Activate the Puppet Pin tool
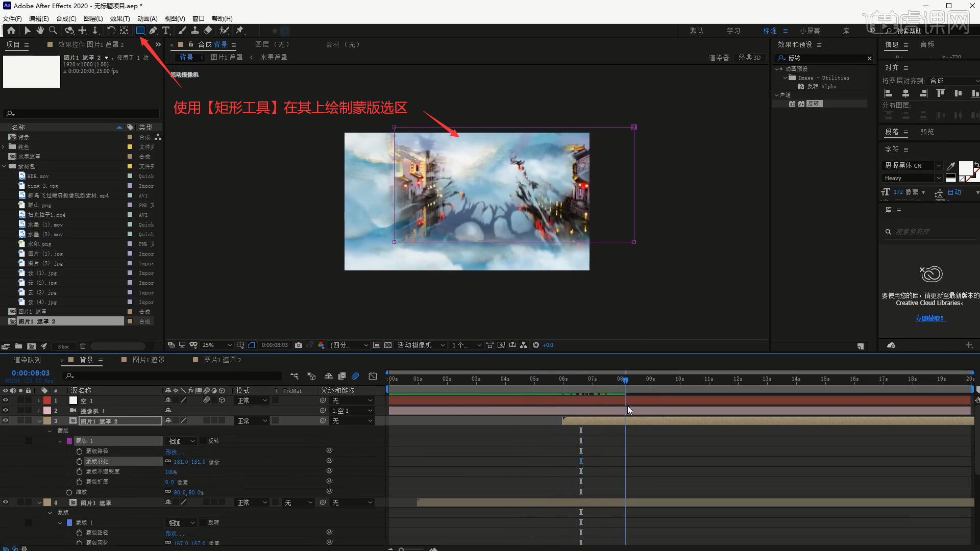 pos(240,31)
